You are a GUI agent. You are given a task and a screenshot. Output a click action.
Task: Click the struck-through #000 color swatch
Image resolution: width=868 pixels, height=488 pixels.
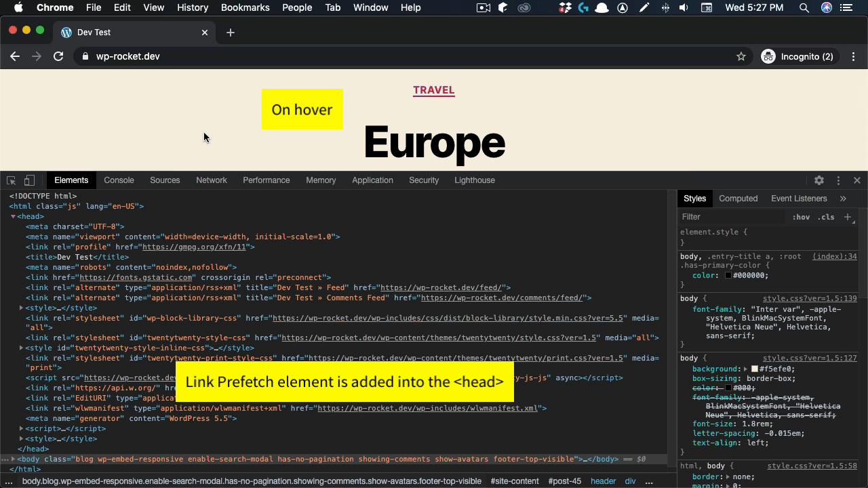coord(728,388)
